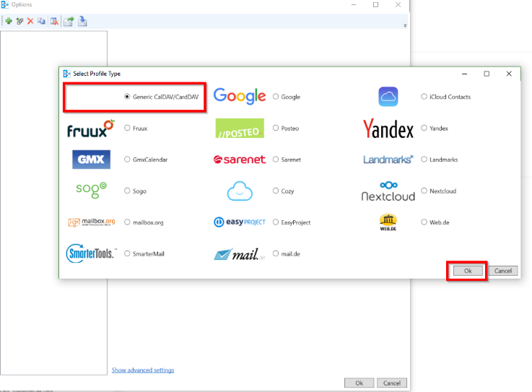Viewport: 532px width, 392px height.
Task: Select the Sogo radio button
Action: 127,191
